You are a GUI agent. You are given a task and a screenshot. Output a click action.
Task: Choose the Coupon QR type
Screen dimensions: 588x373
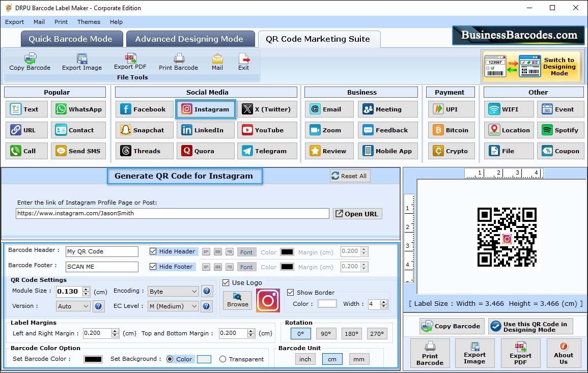click(561, 151)
